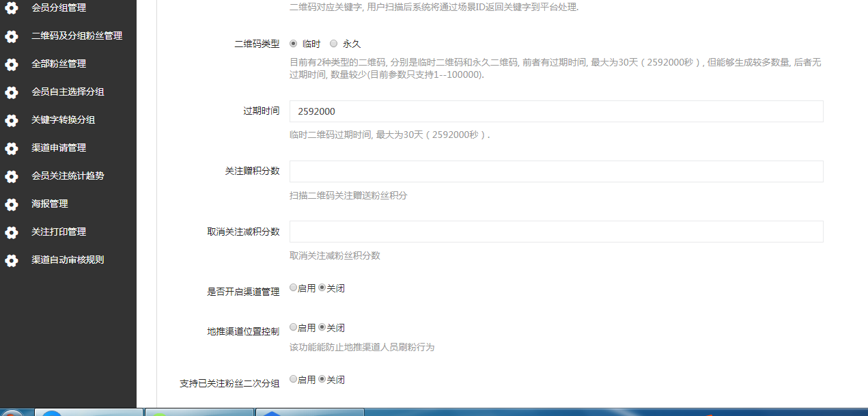Click the gear icon beside 全部粉丝管理
This screenshot has width=868, height=416.
click(12, 64)
